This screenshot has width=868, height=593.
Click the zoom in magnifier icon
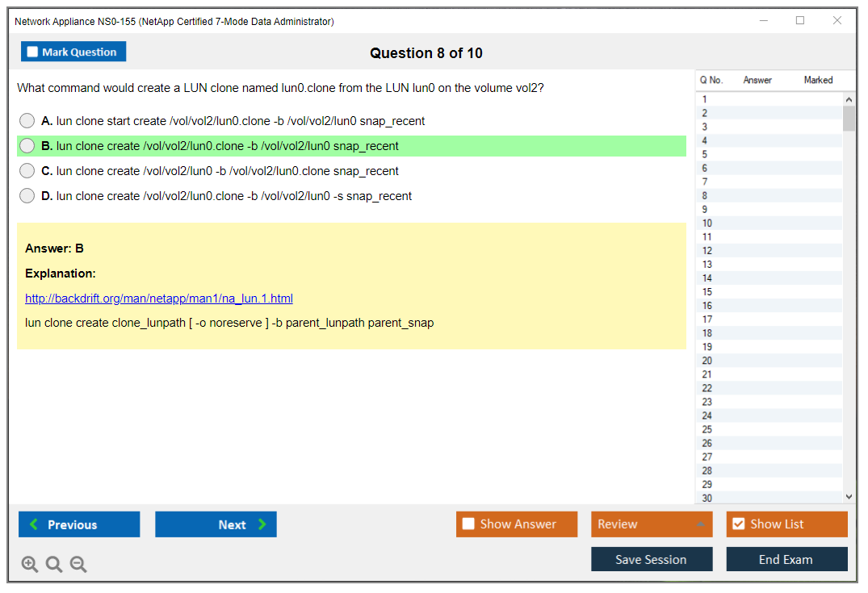[x=30, y=565]
